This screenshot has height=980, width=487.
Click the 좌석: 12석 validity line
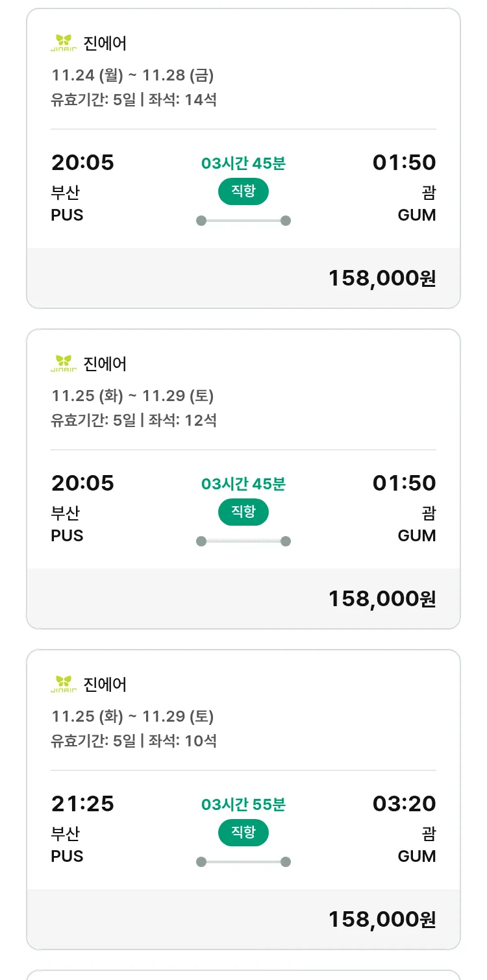pyautogui.click(x=134, y=420)
